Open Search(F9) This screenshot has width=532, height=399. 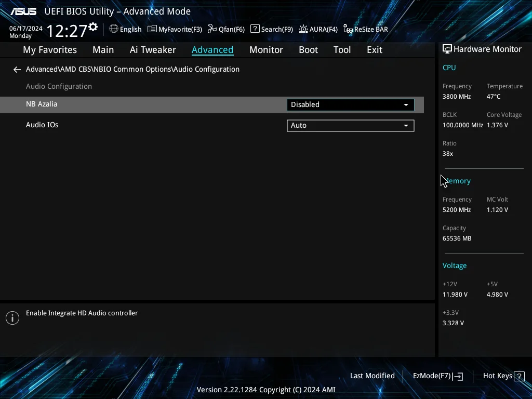[x=272, y=29]
